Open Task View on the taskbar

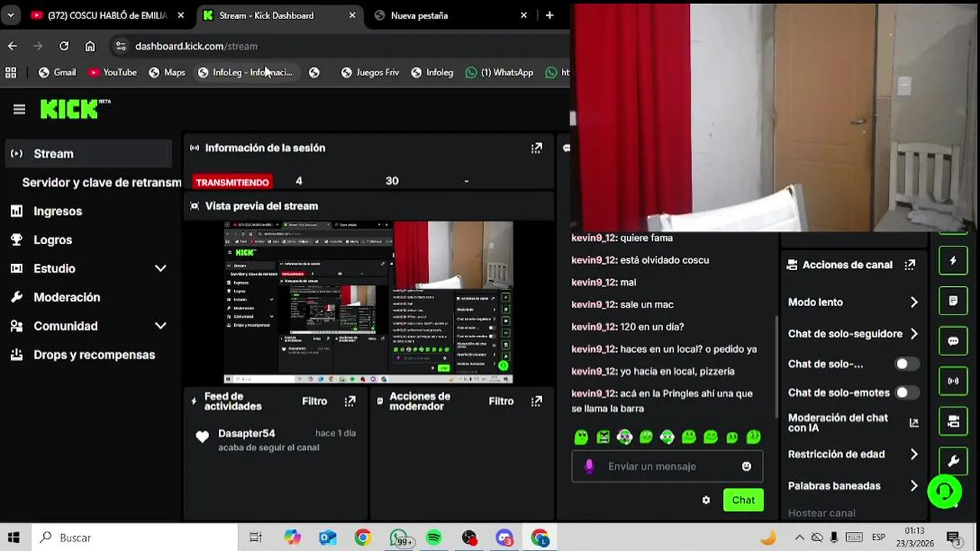pyautogui.click(x=256, y=538)
